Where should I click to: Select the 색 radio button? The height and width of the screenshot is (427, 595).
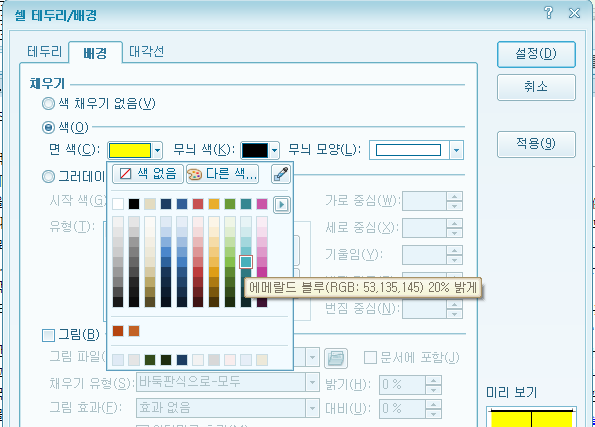tap(48, 128)
